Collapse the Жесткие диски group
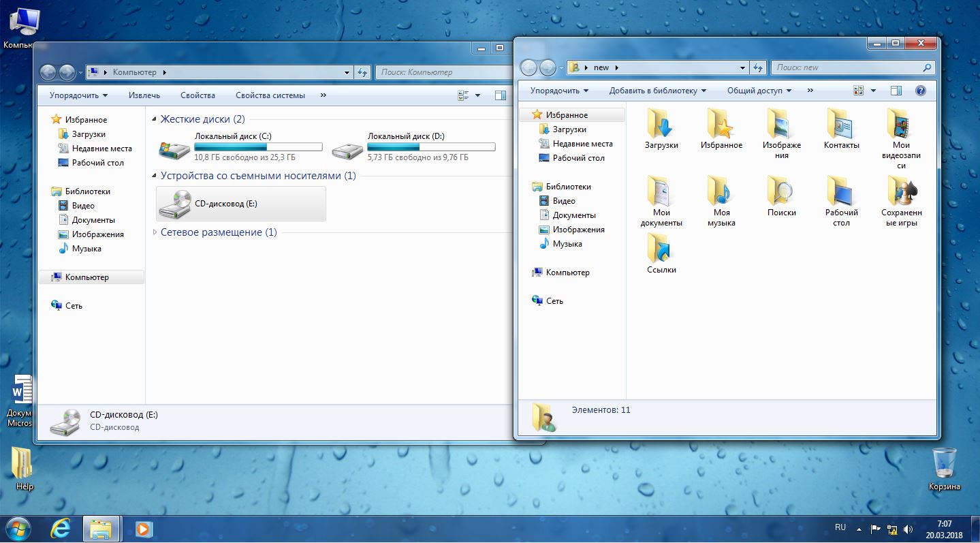980x543 pixels. (155, 119)
